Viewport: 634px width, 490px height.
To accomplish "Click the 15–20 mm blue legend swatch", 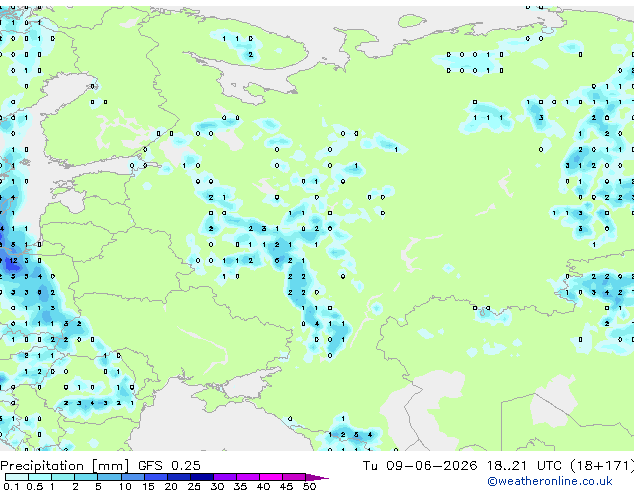I will click(x=155, y=477).
